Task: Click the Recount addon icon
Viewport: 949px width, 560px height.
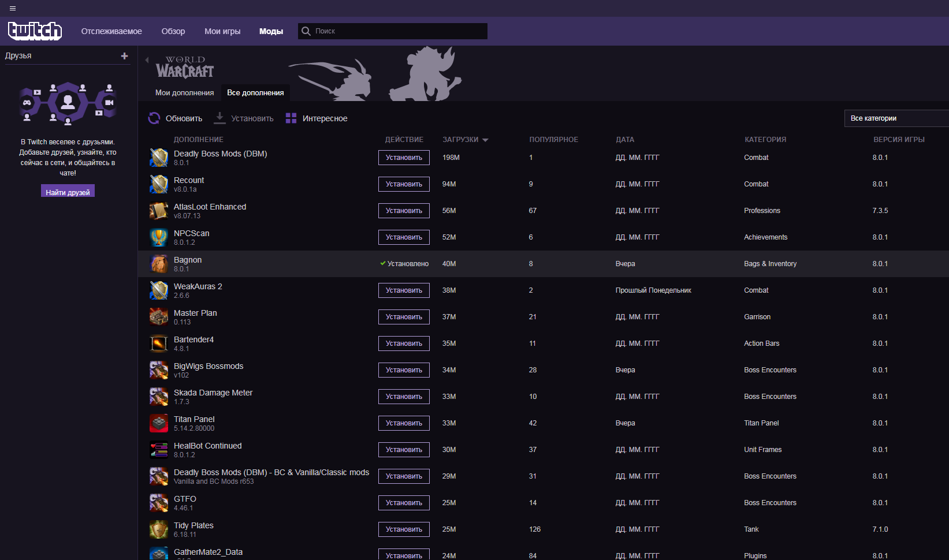Action: (x=159, y=184)
